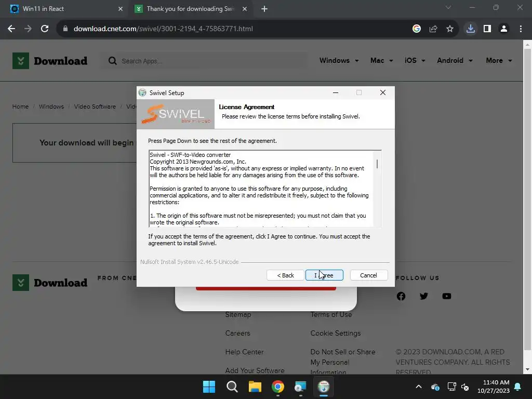Open Chrome downloads icon
The height and width of the screenshot is (399, 532).
coord(471,29)
